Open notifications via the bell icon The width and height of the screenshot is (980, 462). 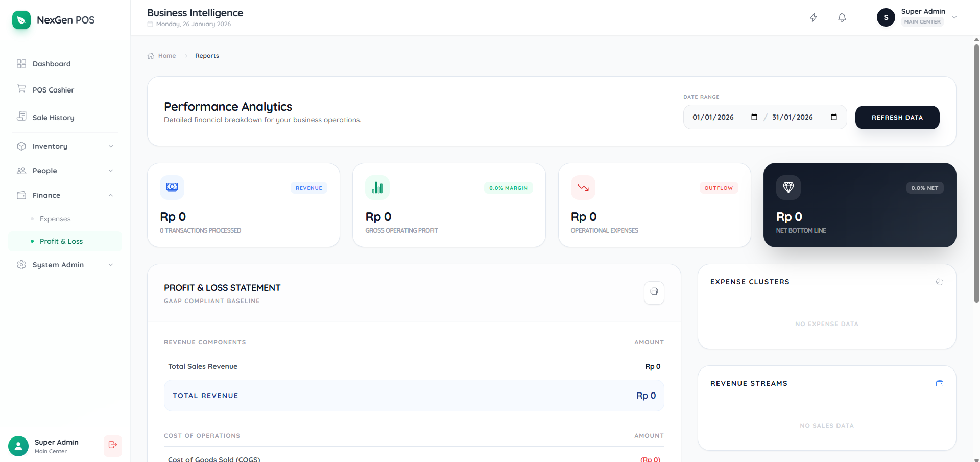coord(841,17)
